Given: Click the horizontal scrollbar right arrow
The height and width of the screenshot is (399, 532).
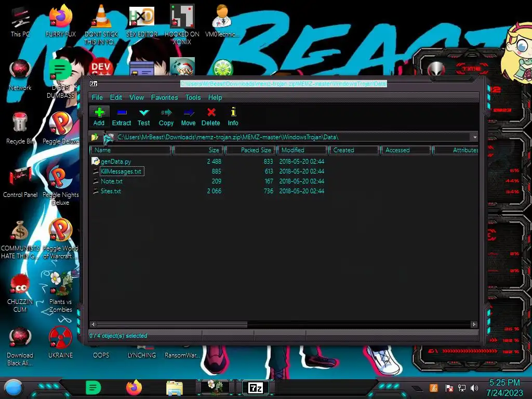Looking at the screenshot, I should click(474, 324).
